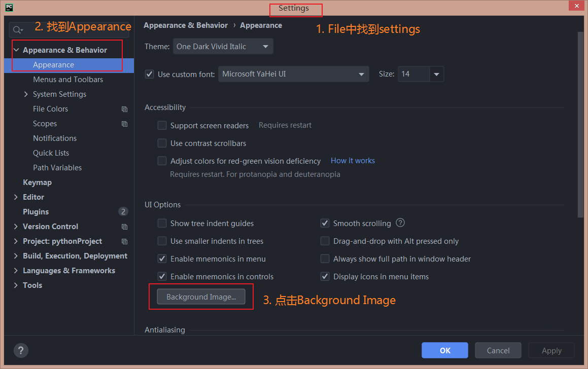This screenshot has height=369, width=588.
Task: Click the Background Image... button
Action: [x=201, y=297]
